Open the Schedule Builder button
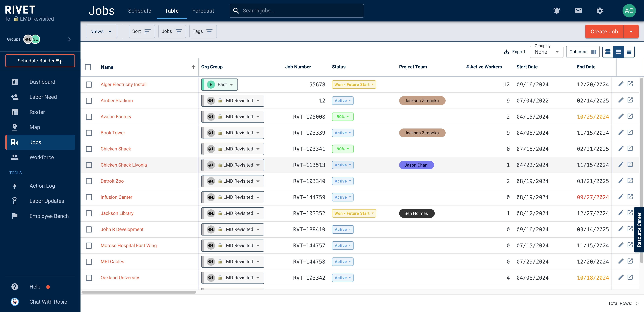This screenshot has width=644, height=312. click(40, 61)
